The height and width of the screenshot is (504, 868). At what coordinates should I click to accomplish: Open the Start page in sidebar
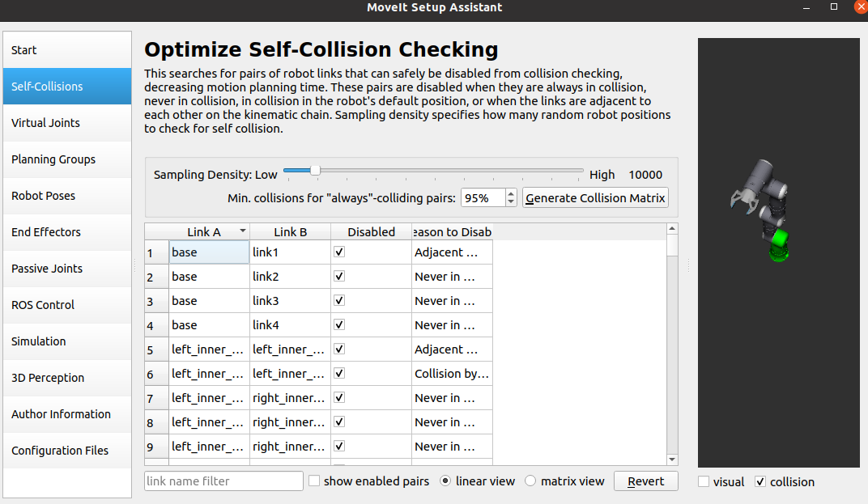[x=67, y=50]
